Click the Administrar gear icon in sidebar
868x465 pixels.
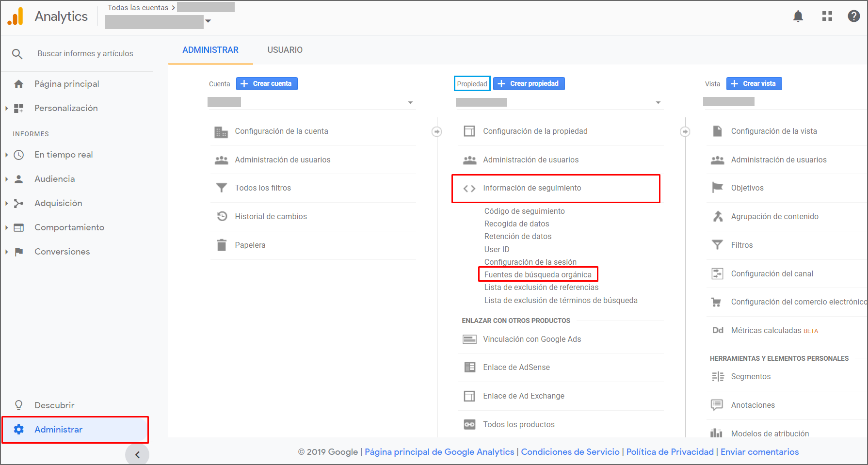(19, 430)
